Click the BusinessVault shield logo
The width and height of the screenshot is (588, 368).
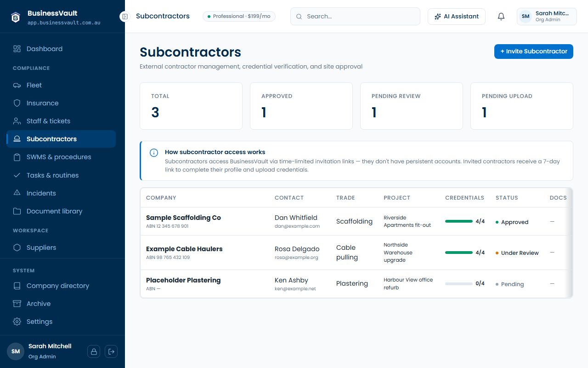[x=16, y=17]
